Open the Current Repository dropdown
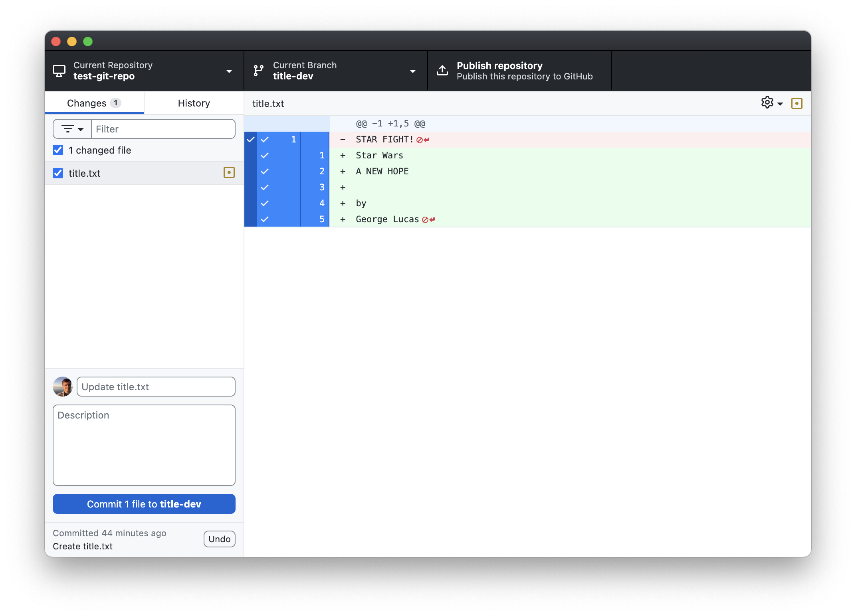This screenshot has height=616, width=856. [x=144, y=71]
